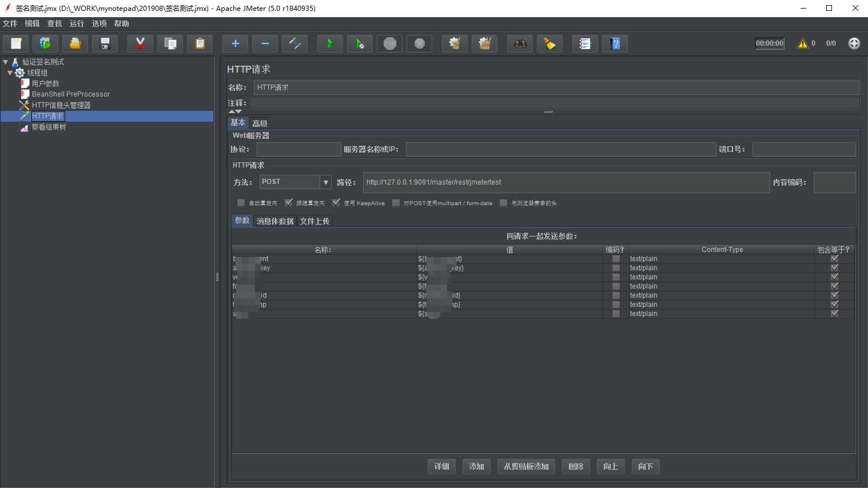Open the 运行 menu

click(x=77, y=23)
